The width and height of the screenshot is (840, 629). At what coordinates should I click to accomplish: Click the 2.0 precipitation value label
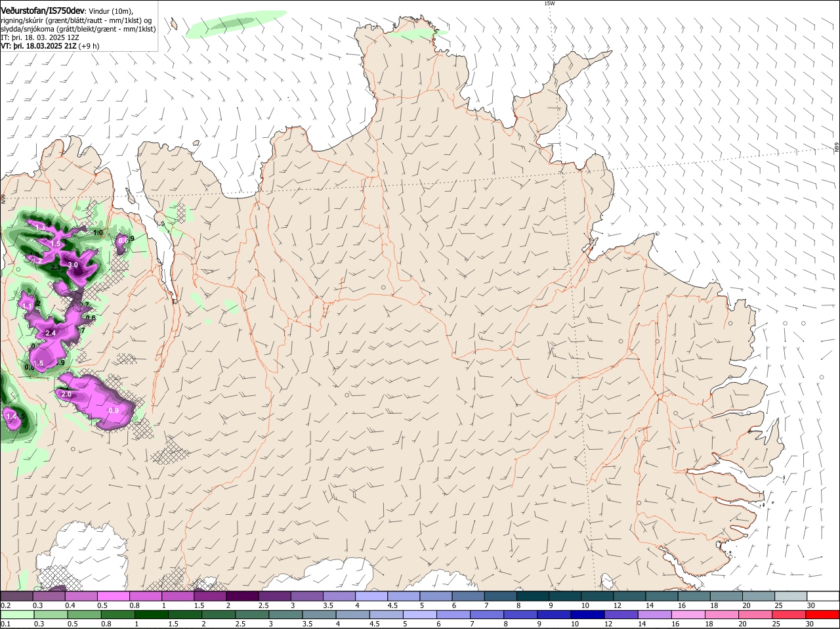point(66,394)
